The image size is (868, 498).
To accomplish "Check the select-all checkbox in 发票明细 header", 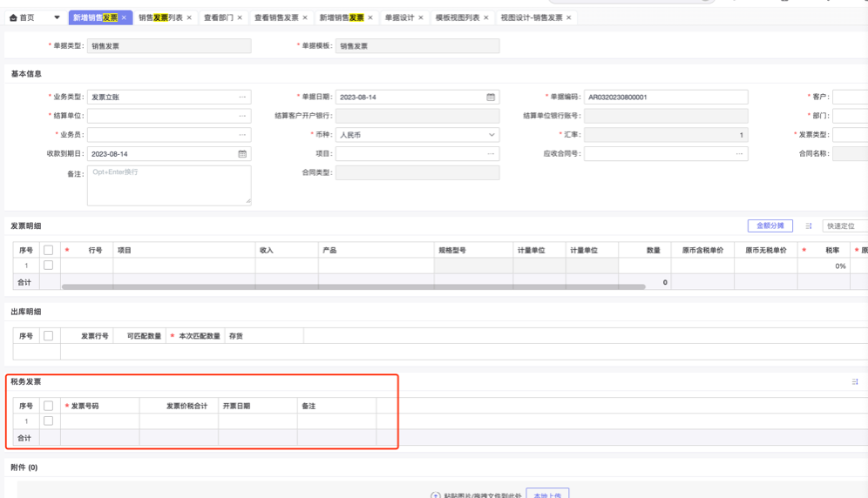I will pyautogui.click(x=49, y=250).
